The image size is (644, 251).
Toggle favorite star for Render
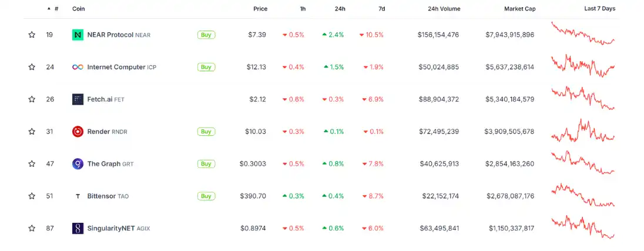(32, 132)
